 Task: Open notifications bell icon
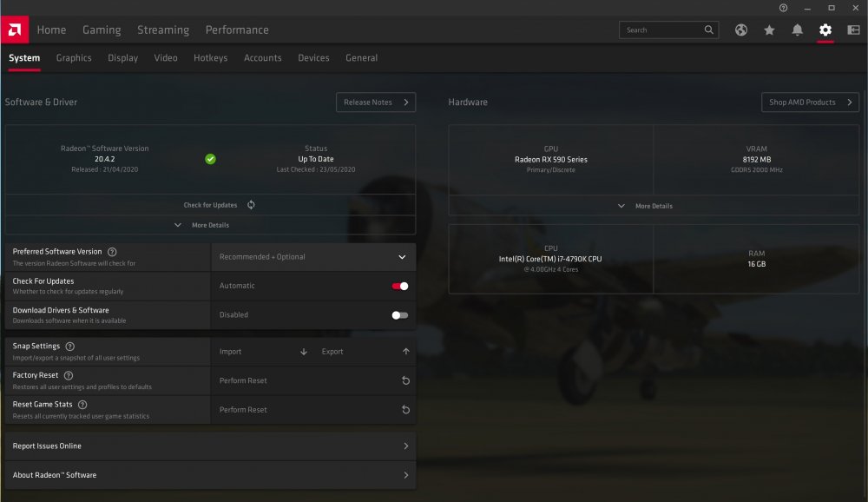tap(797, 30)
